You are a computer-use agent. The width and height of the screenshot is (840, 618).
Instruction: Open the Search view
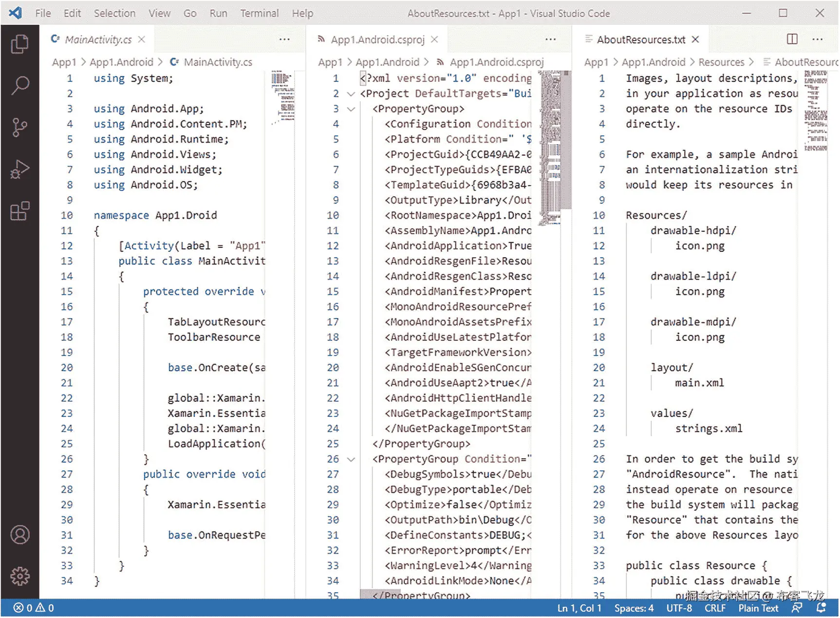(x=19, y=85)
